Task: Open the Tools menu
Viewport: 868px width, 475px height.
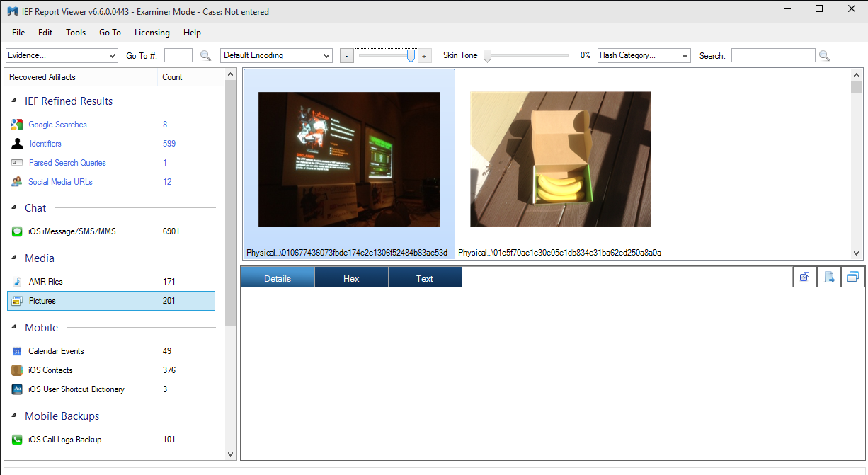Action: click(76, 33)
